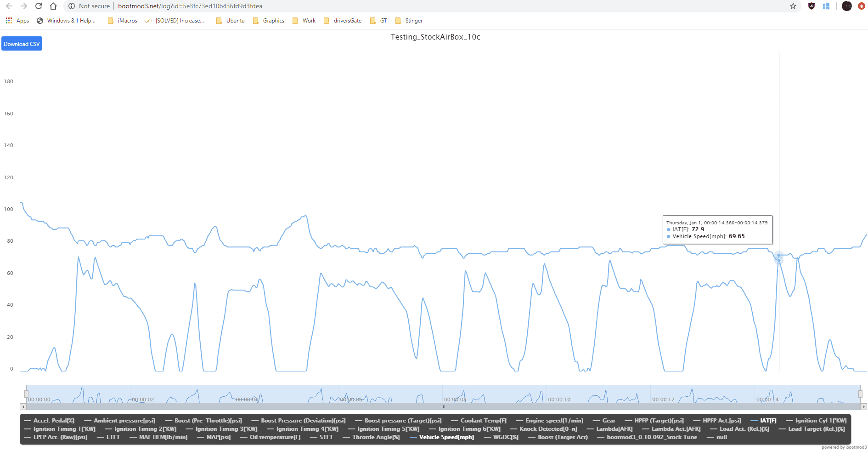Show Ignition Timing 1[°KW] series

click(60, 429)
